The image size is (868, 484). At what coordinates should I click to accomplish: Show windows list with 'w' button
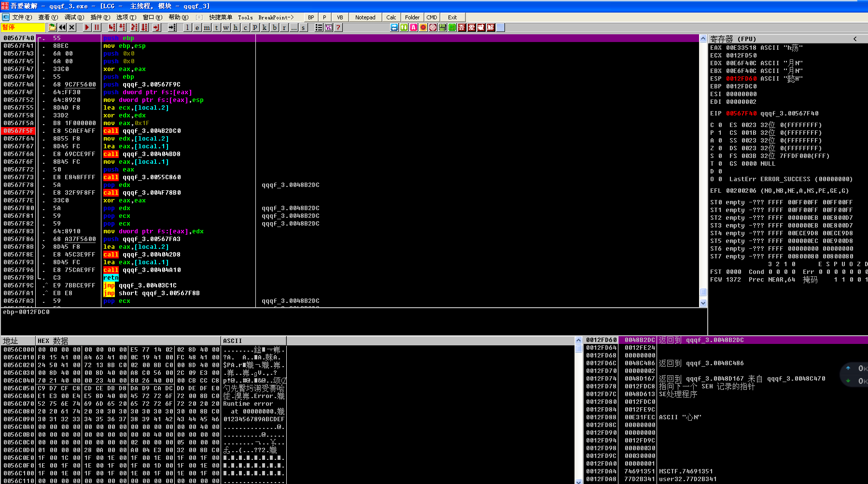point(226,28)
